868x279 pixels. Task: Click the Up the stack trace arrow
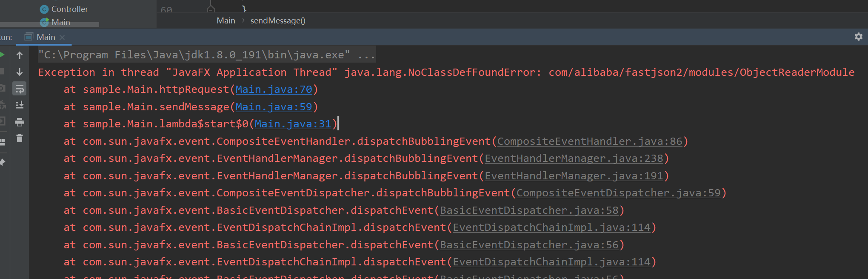(20, 55)
